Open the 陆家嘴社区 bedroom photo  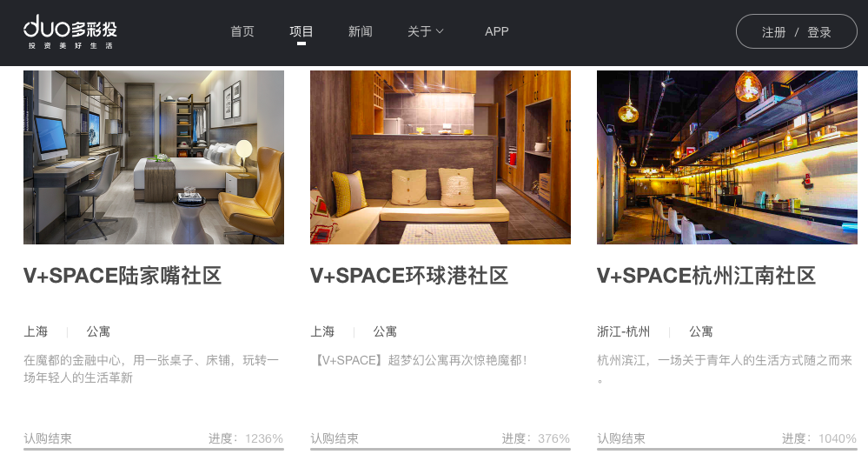pos(153,157)
